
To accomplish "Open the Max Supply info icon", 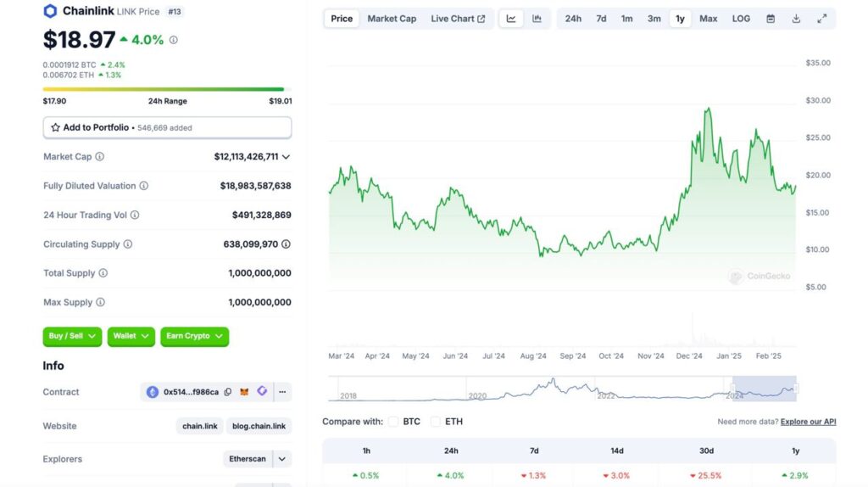I will pos(100,303).
